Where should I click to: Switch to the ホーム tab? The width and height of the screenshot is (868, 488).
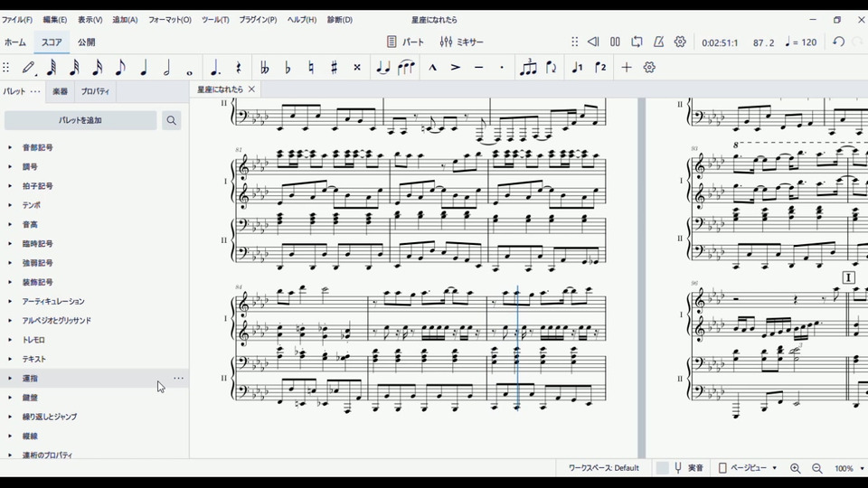(x=15, y=42)
